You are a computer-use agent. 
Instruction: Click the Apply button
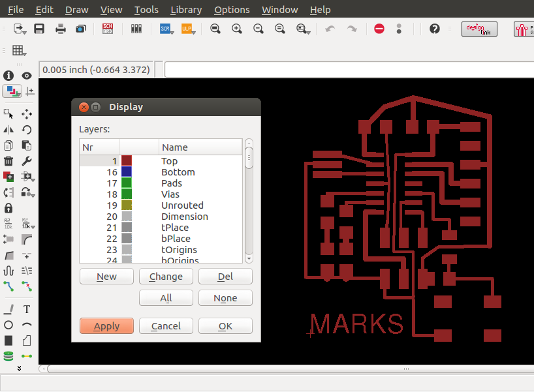click(x=106, y=325)
